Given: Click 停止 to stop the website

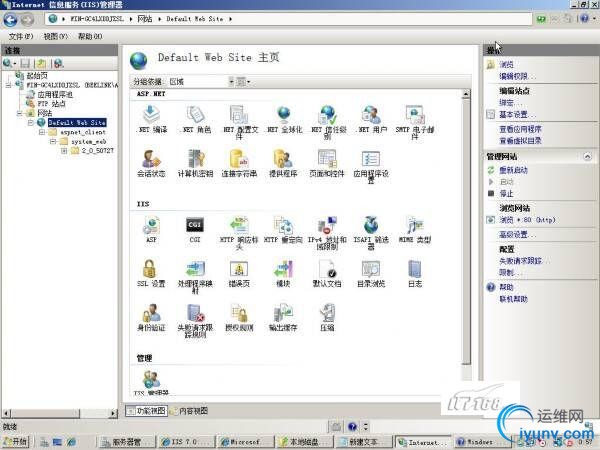Looking at the screenshot, I should coord(506,194).
